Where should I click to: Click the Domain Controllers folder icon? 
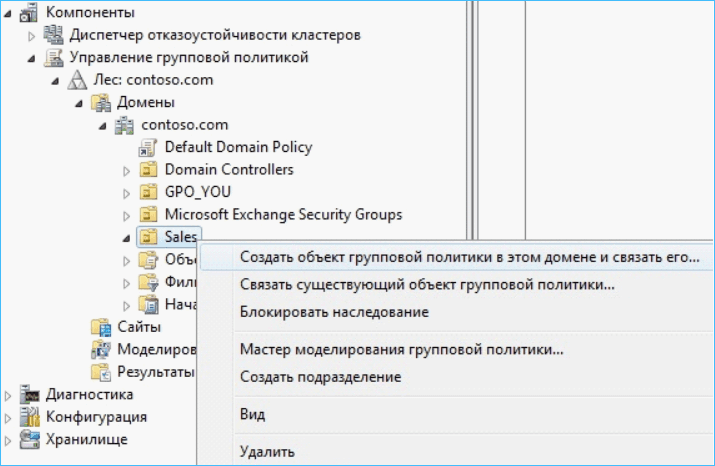(149, 170)
